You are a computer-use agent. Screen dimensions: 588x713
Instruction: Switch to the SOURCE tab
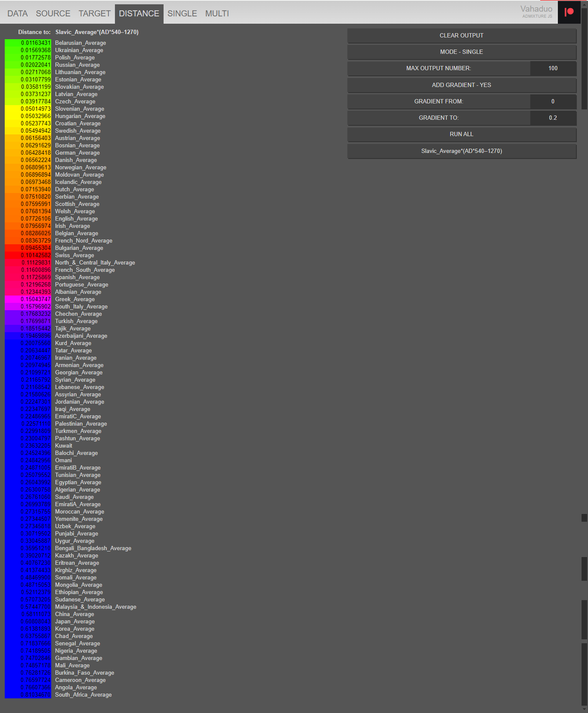click(53, 14)
